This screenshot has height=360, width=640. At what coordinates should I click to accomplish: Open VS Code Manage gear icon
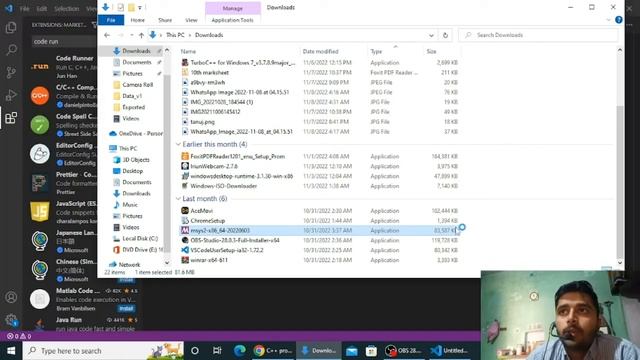(11, 320)
